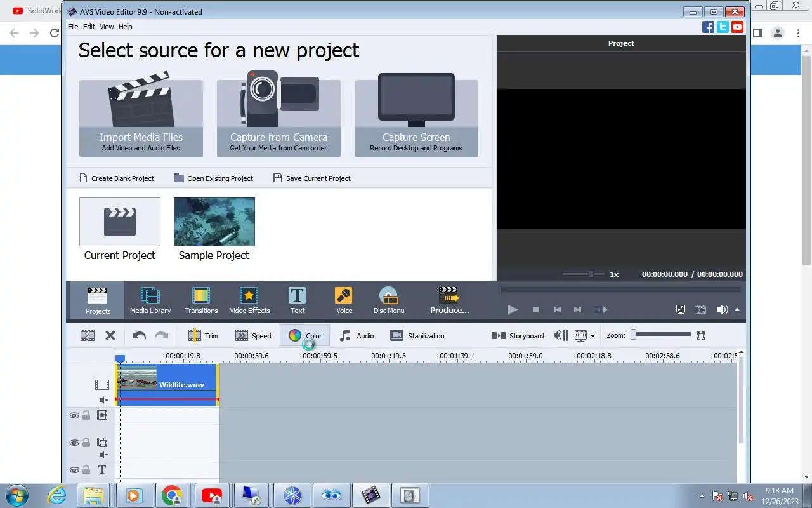Click the Produce... button
Screen dimensions: 812x508
449,300
